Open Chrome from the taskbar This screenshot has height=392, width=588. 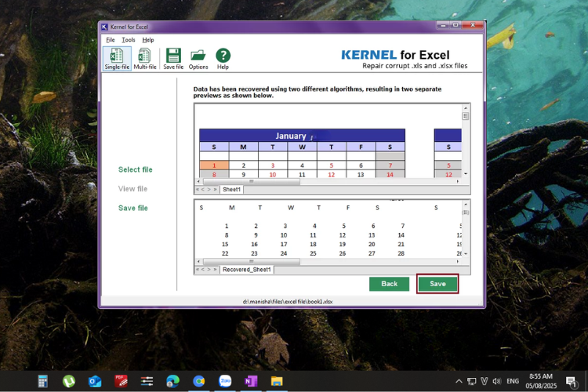click(199, 382)
